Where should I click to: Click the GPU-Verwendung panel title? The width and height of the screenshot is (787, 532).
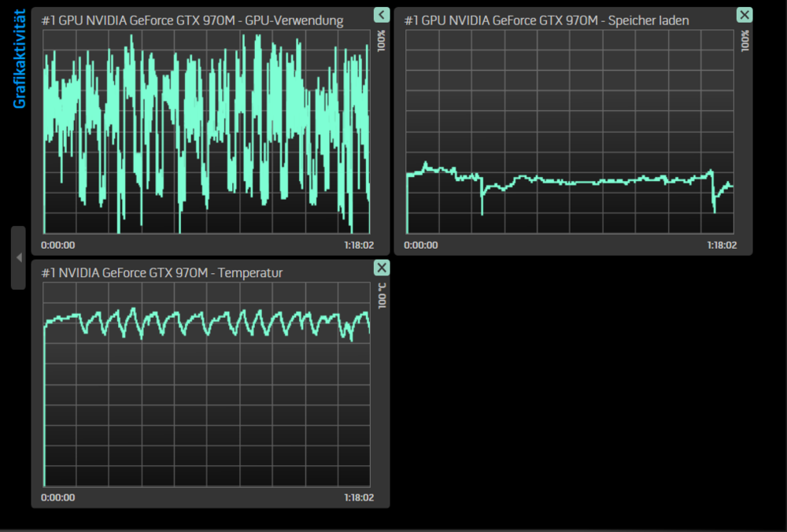[191, 20]
